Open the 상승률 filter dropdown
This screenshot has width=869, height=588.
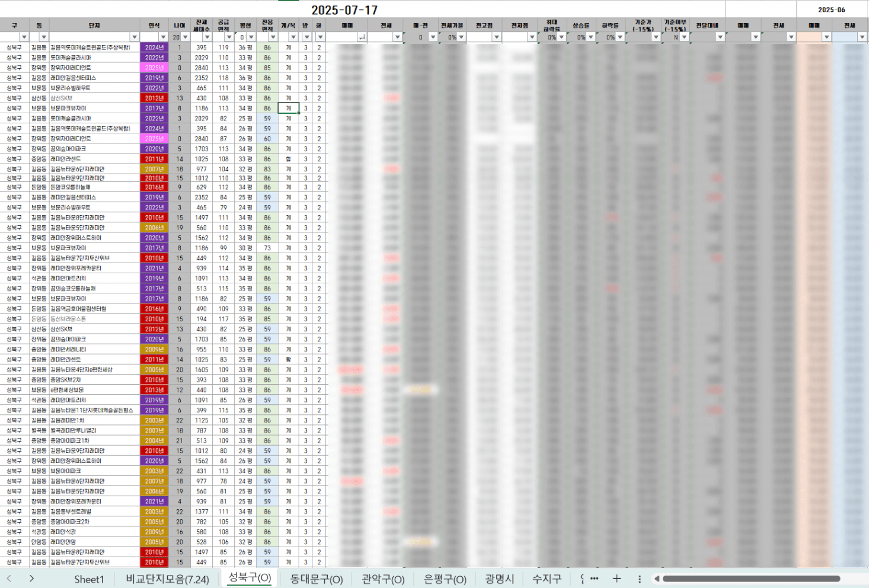[590, 37]
